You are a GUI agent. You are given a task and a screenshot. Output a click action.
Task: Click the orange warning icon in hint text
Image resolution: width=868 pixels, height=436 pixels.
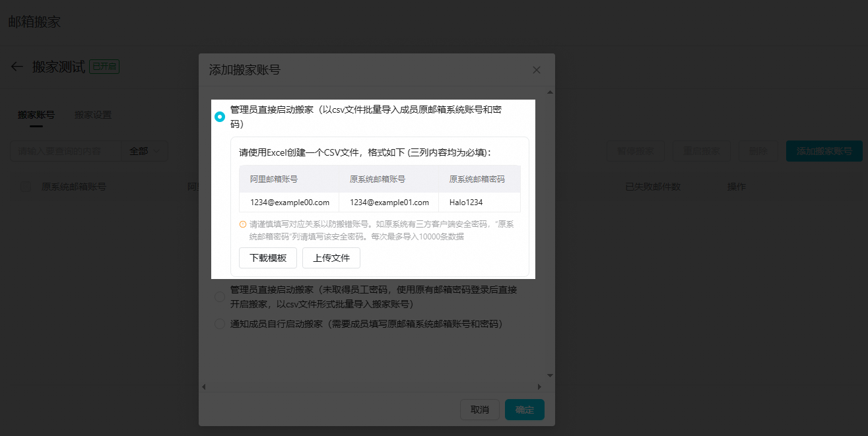click(x=243, y=224)
